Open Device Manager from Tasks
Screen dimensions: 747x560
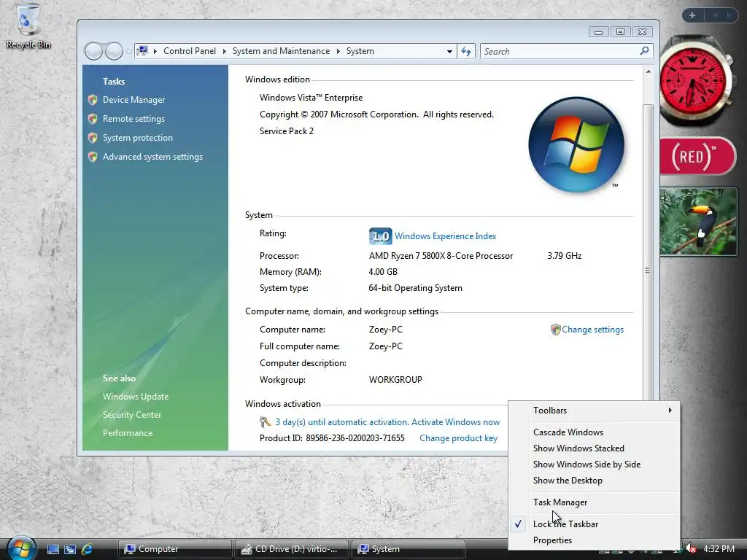click(133, 99)
